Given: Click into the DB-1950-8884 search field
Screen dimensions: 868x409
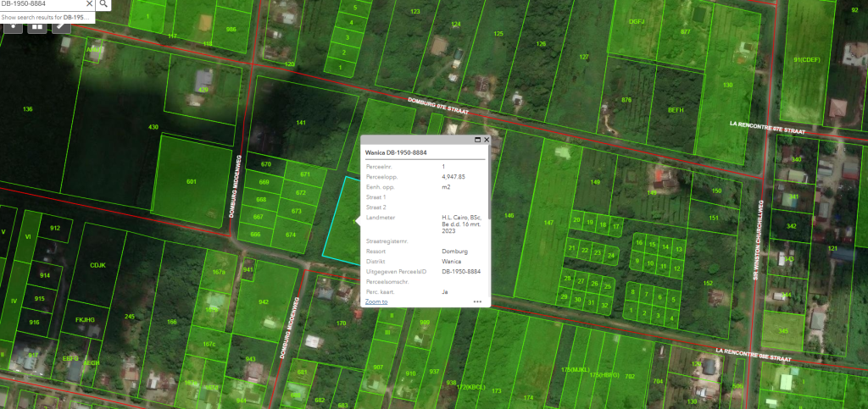Looking at the screenshot, I should [38, 3].
